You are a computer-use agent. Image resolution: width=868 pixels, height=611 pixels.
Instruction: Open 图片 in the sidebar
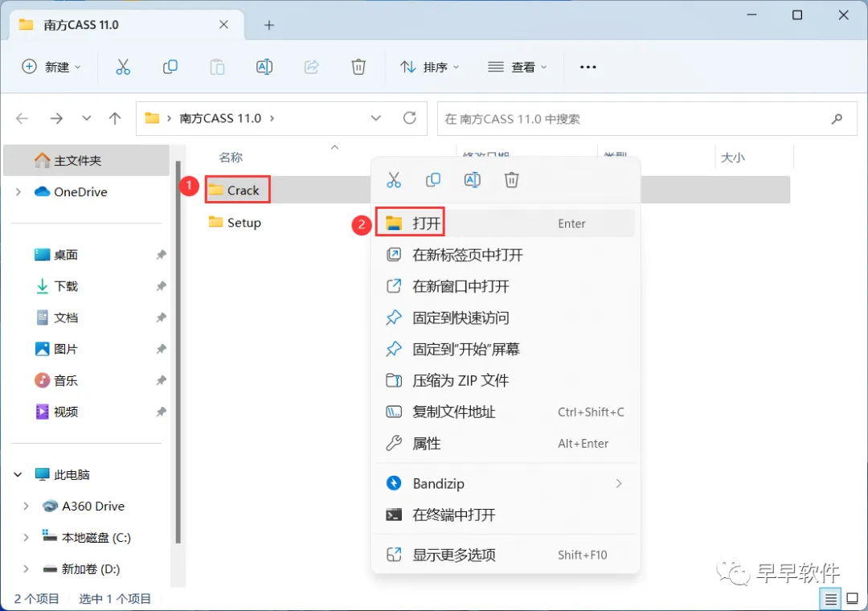[65, 349]
